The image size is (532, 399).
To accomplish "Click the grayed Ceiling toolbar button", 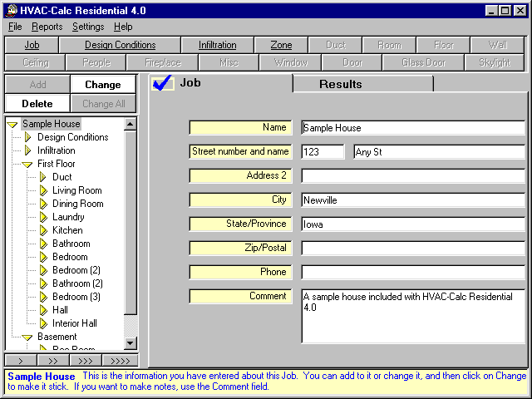I will coord(35,62).
